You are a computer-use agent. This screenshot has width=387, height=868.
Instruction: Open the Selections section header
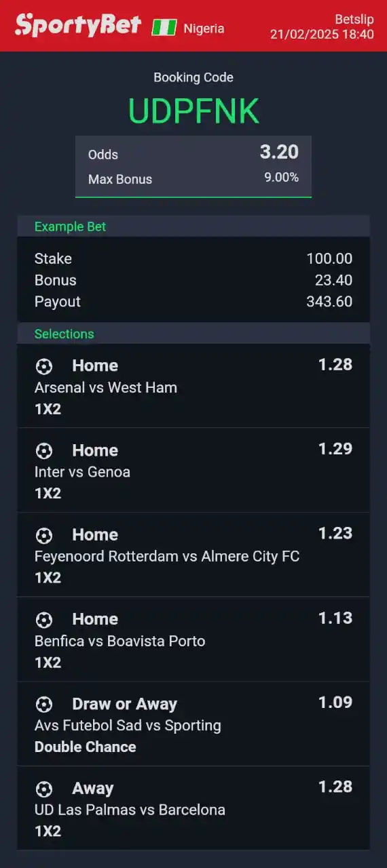pyautogui.click(x=193, y=334)
